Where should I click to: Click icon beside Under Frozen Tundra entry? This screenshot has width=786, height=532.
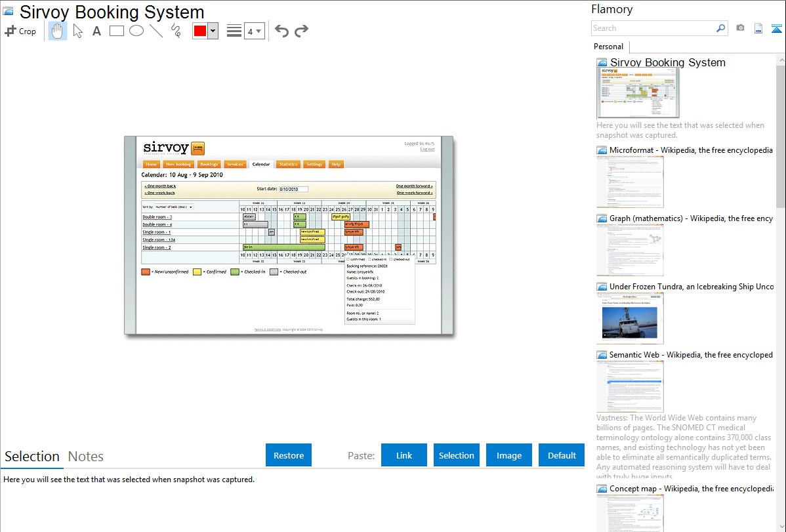point(602,286)
